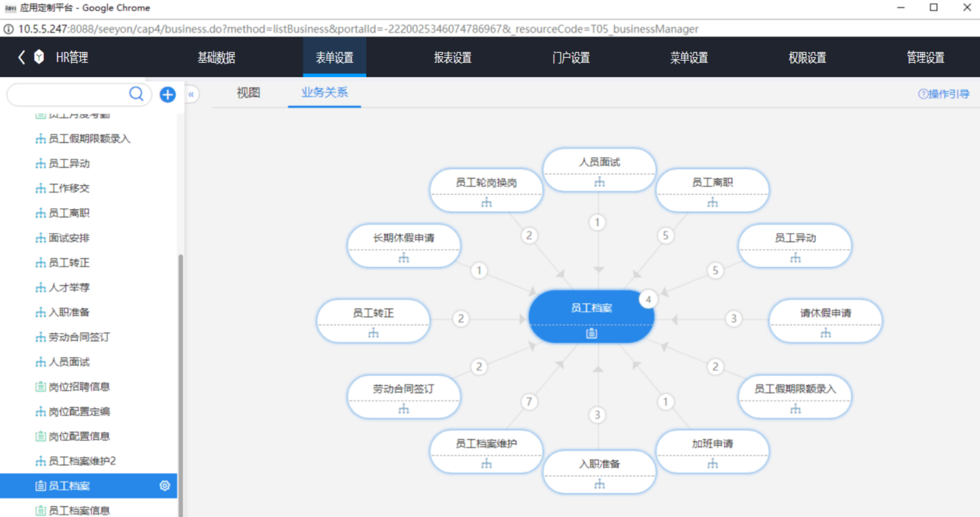The image size is (980, 517).
Task: Click the 长期休假申请 diagram node title
Action: 404,238
